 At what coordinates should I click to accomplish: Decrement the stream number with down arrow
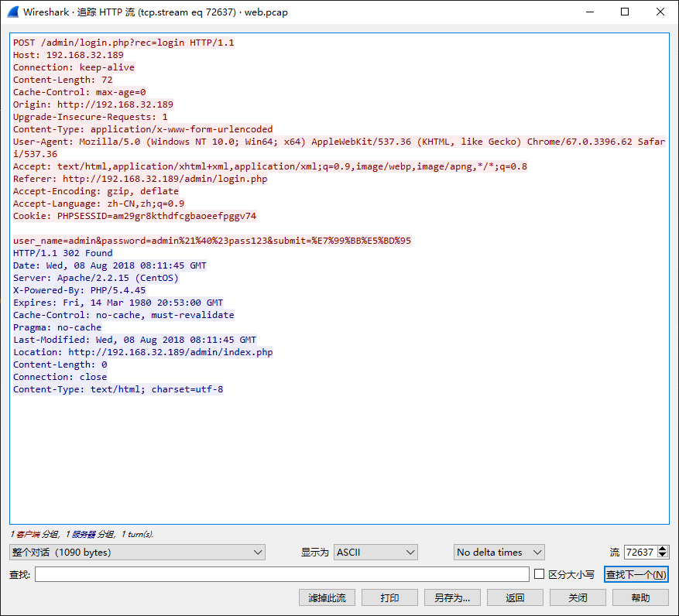[663, 556]
